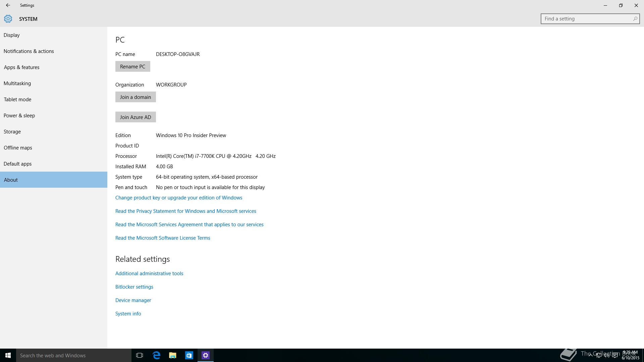Open Tablet mode settings

pyautogui.click(x=54, y=100)
